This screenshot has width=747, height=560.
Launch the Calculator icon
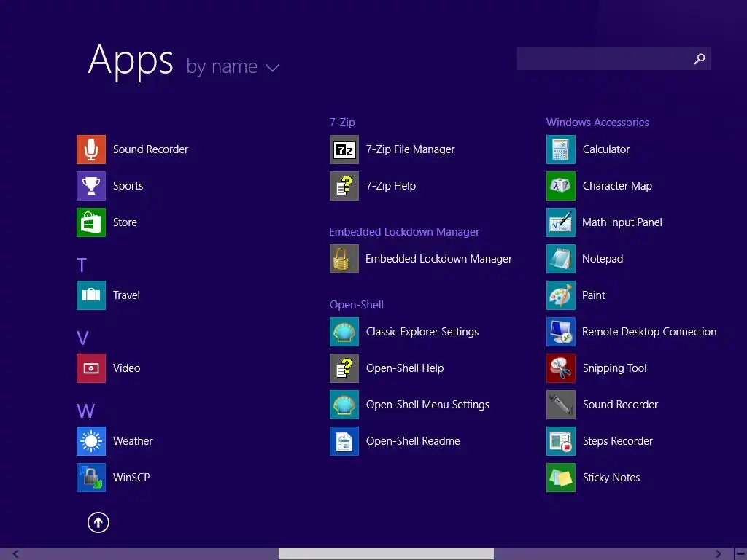pyautogui.click(x=561, y=149)
